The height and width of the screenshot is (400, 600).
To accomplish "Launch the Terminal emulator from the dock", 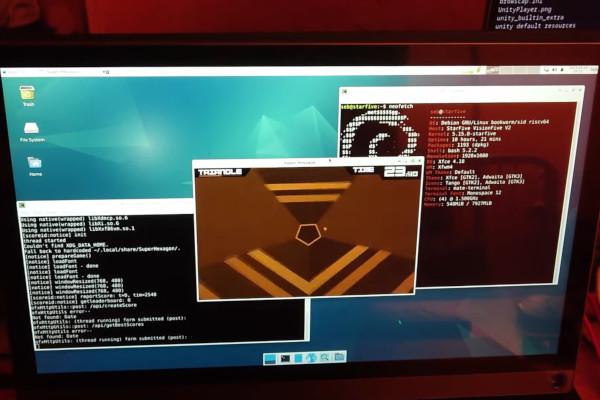I will pos(284,357).
